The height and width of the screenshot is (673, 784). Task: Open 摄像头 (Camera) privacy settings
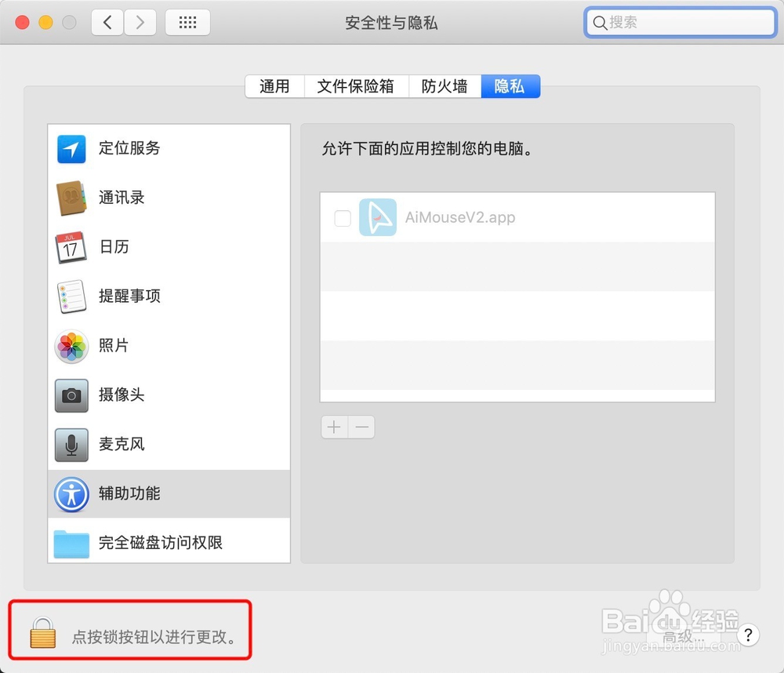pos(122,395)
